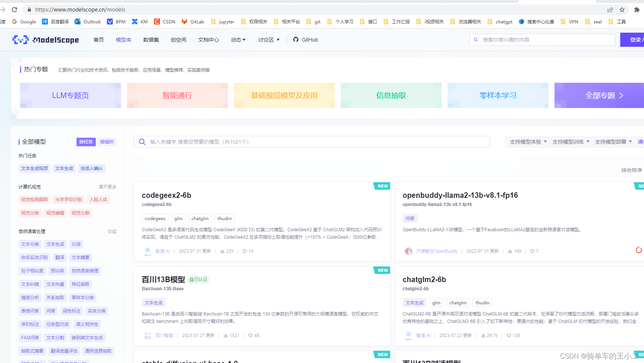The width and height of the screenshot is (644, 363).
Task: Open the 信息抽取 topic banner
Action: (391, 95)
